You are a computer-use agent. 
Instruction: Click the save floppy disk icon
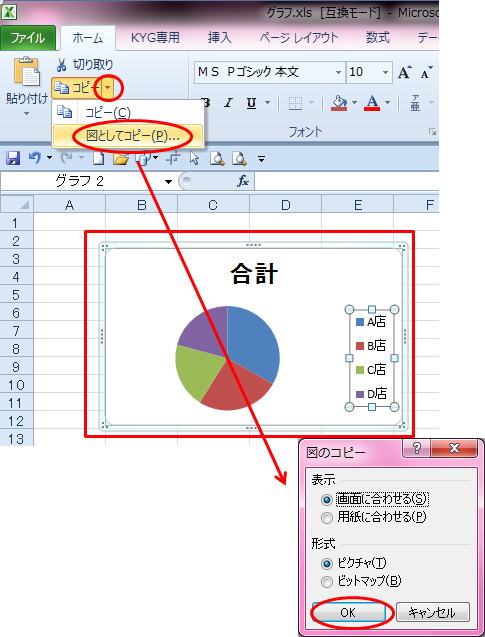[x=13, y=158]
